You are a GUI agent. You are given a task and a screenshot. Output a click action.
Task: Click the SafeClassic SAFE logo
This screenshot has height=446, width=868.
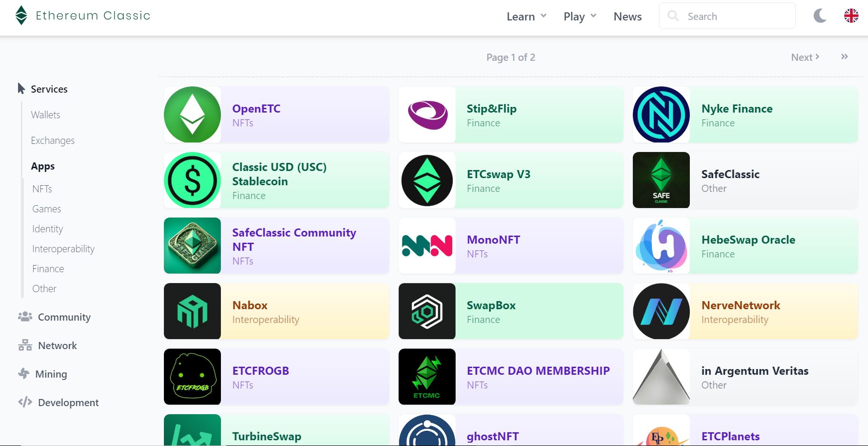click(x=661, y=180)
